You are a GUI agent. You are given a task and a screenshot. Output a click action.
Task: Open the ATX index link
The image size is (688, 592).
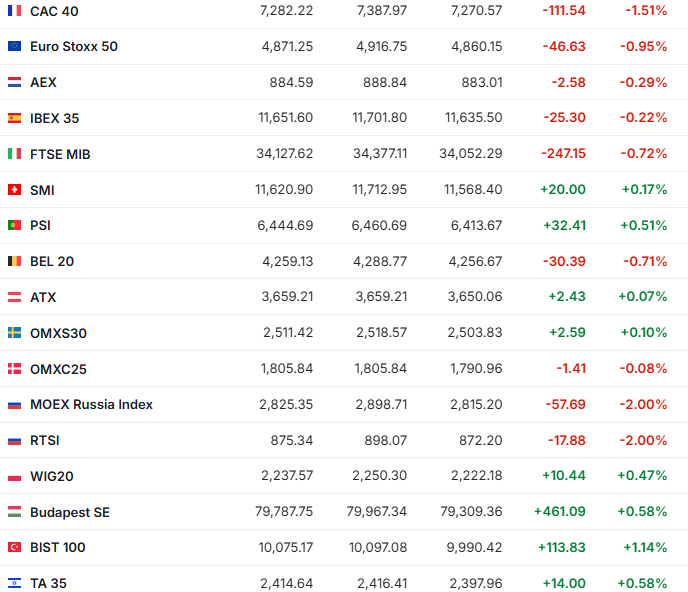pos(43,297)
